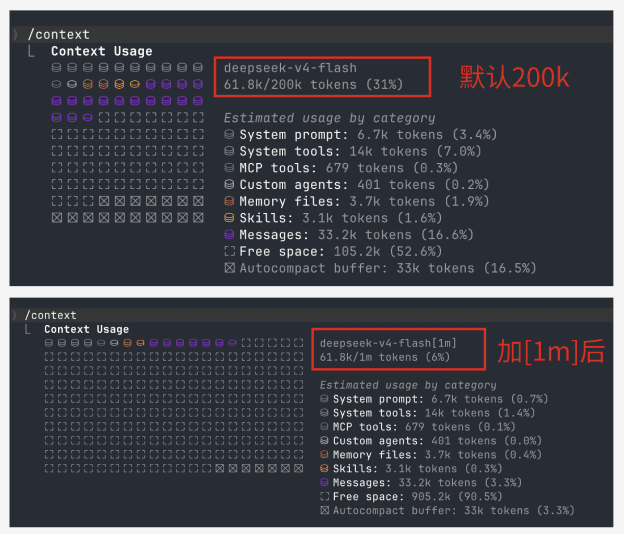This screenshot has width=624, height=534.
Task: Click the "deepseek-v4-flash[1m]" model name
Action: pyautogui.click(x=388, y=343)
